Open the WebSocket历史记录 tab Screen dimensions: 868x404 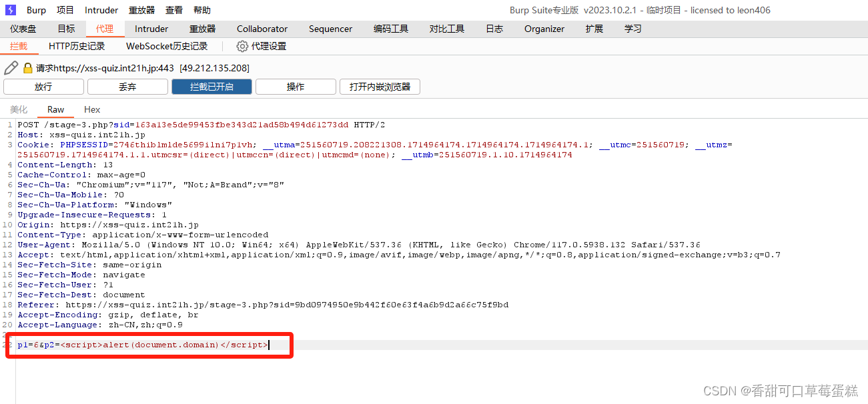(x=167, y=46)
